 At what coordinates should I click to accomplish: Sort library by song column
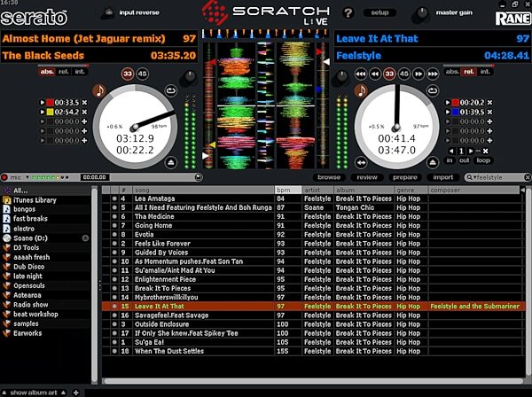pyautogui.click(x=203, y=190)
